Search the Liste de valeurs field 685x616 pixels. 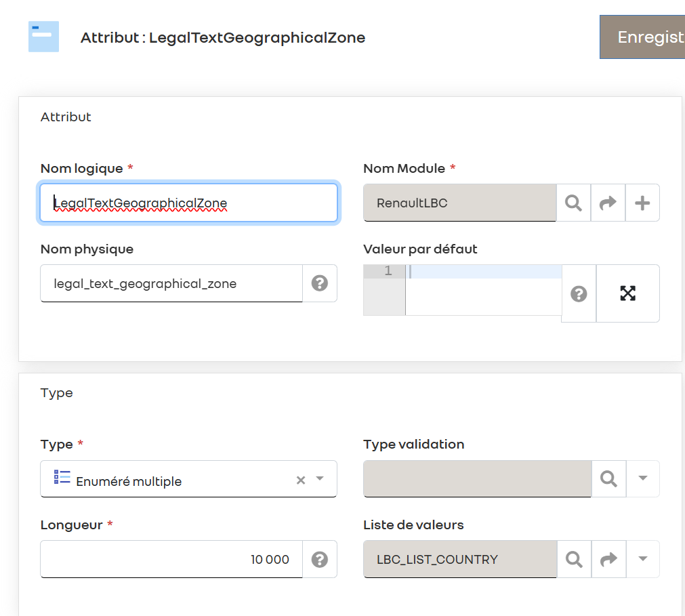pyautogui.click(x=573, y=559)
